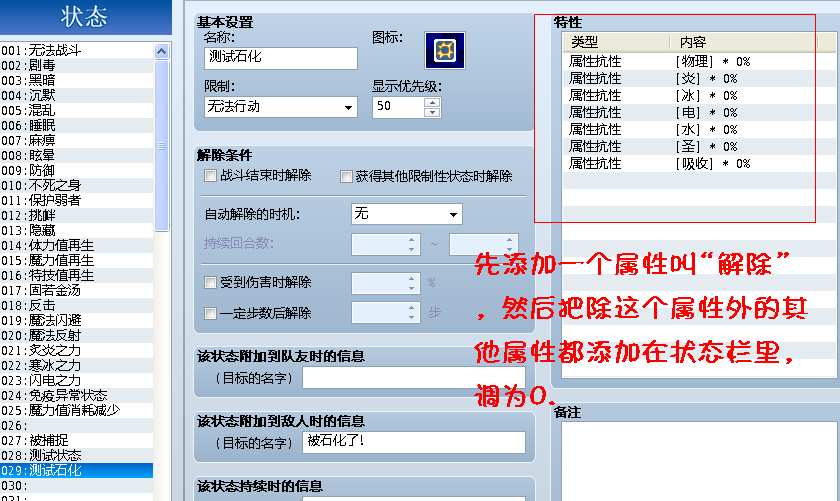This screenshot has height=501, width=840.
Task: Select empty state slot 030
Action: click(x=77, y=485)
